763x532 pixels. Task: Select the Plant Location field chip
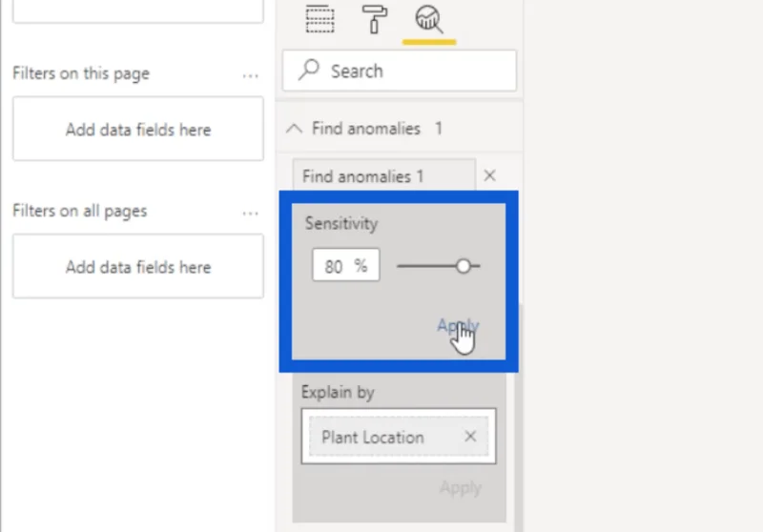click(399, 437)
